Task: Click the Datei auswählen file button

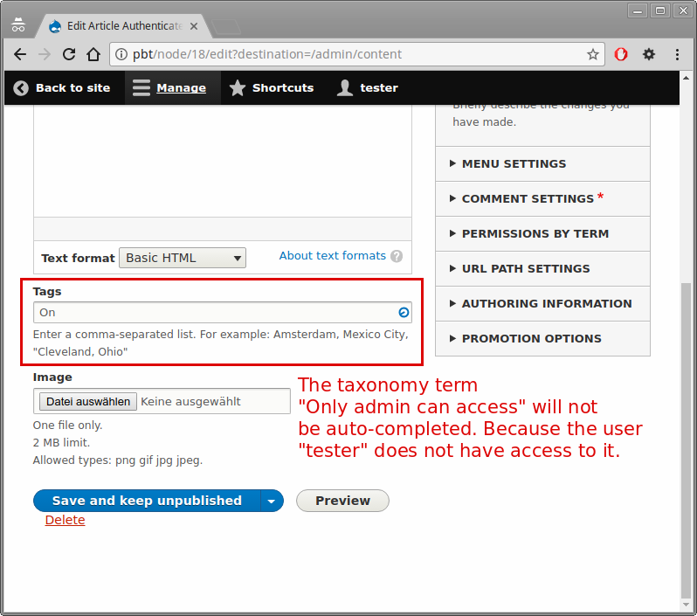Action: click(87, 401)
